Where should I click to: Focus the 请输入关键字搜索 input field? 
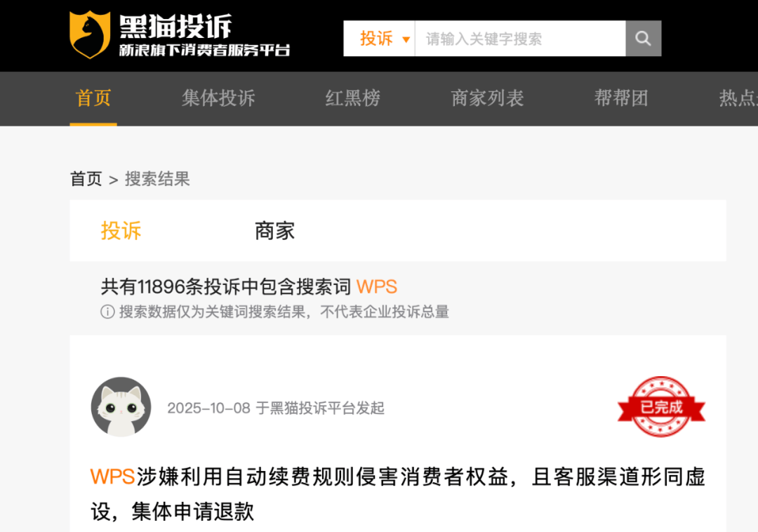coord(520,38)
